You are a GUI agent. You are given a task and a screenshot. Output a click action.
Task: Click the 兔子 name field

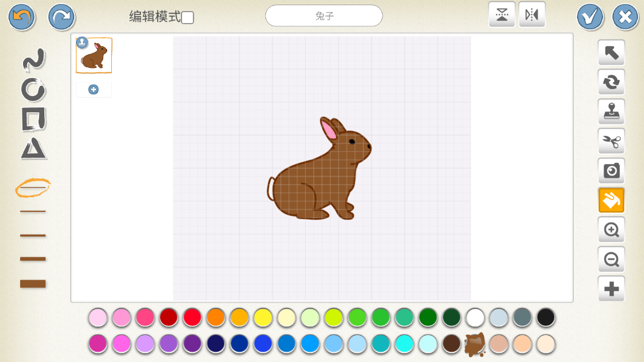tap(324, 16)
